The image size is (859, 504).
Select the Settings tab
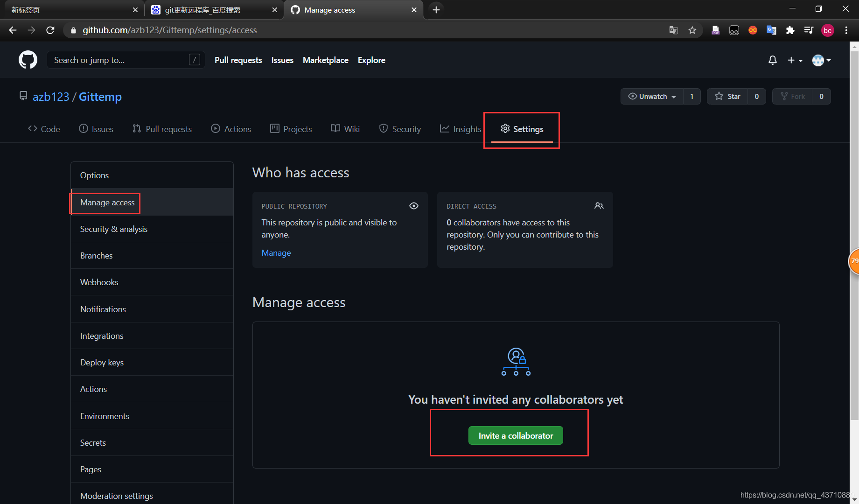[x=522, y=129]
